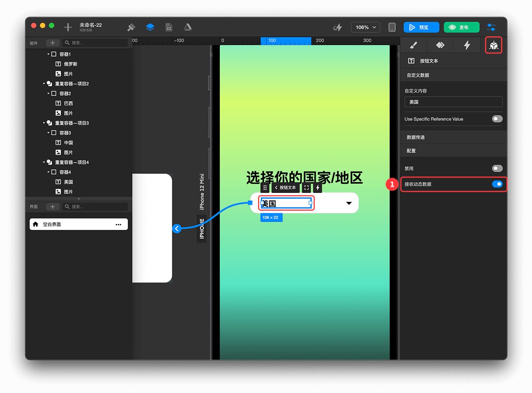Collapse 容器1 tree node
The width and height of the screenshot is (532, 393).
click(48, 54)
